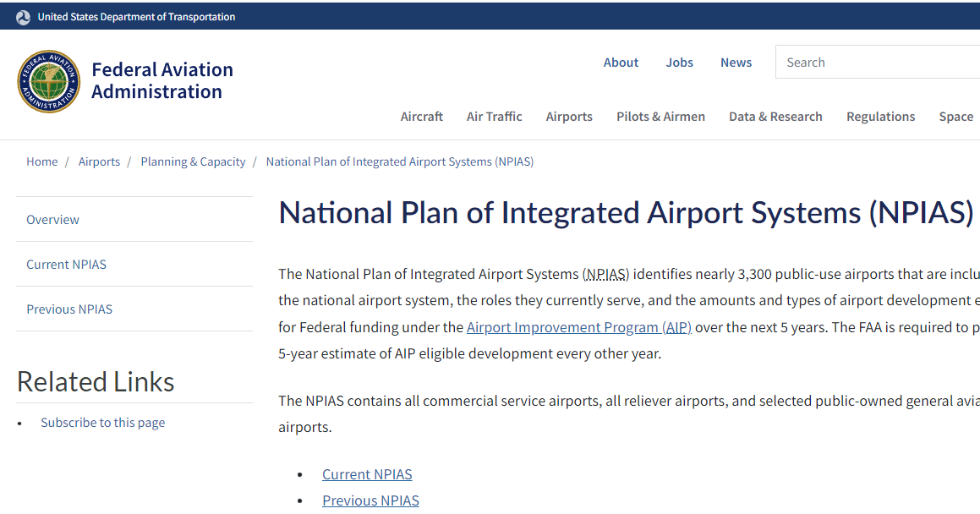The width and height of the screenshot is (980, 514).
Task: Open the Data & Research menu
Action: coord(775,117)
